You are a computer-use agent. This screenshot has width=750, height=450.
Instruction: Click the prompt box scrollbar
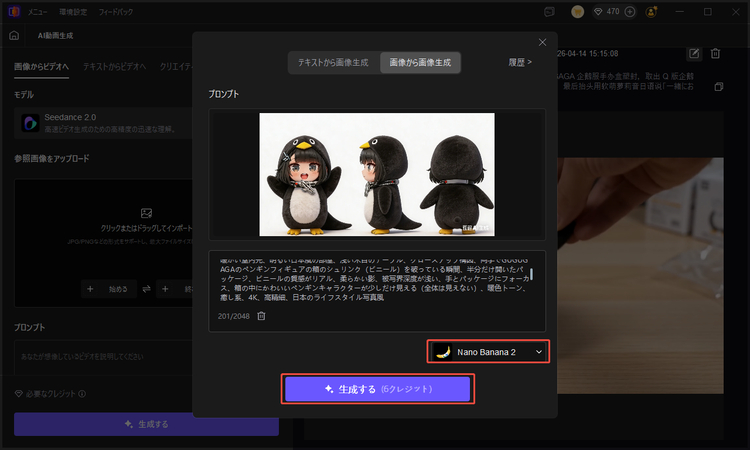[x=531, y=274]
